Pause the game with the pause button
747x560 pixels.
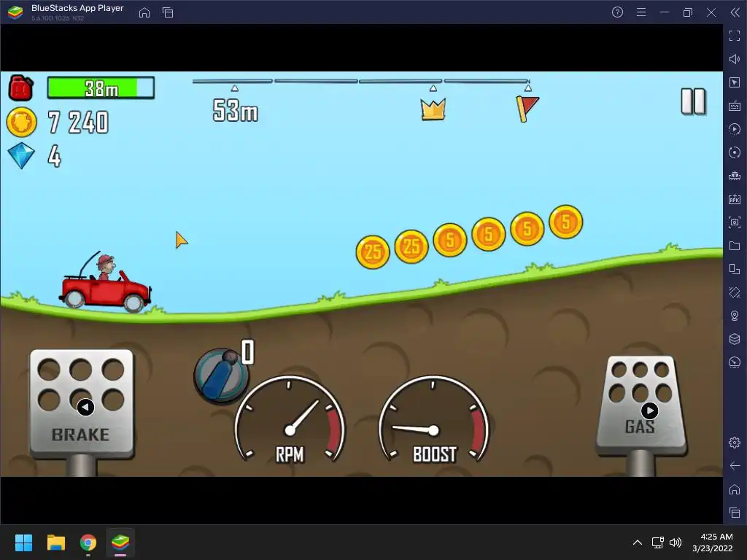coord(693,101)
